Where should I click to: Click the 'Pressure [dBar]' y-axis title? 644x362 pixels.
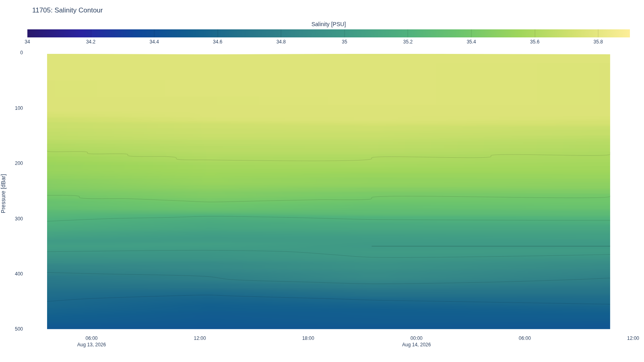[x=4, y=193]
